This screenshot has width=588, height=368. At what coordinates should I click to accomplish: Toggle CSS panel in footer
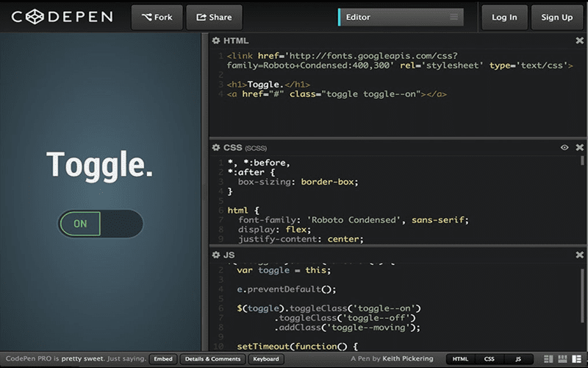[x=489, y=358]
